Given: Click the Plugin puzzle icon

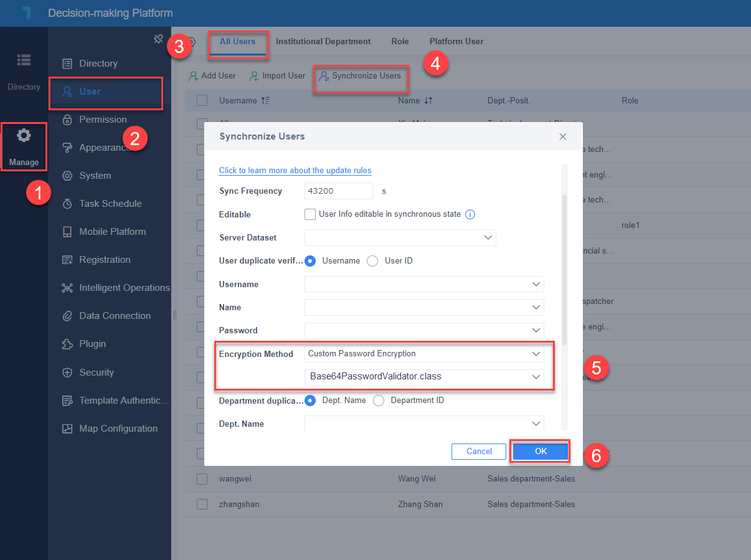Looking at the screenshot, I should point(67,344).
